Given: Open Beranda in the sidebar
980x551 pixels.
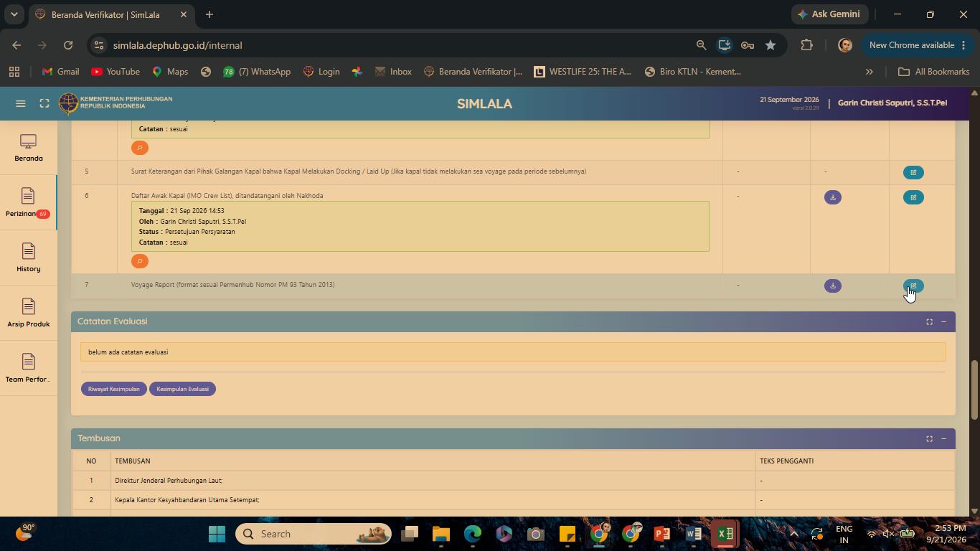Looking at the screenshot, I should click(28, 149).
